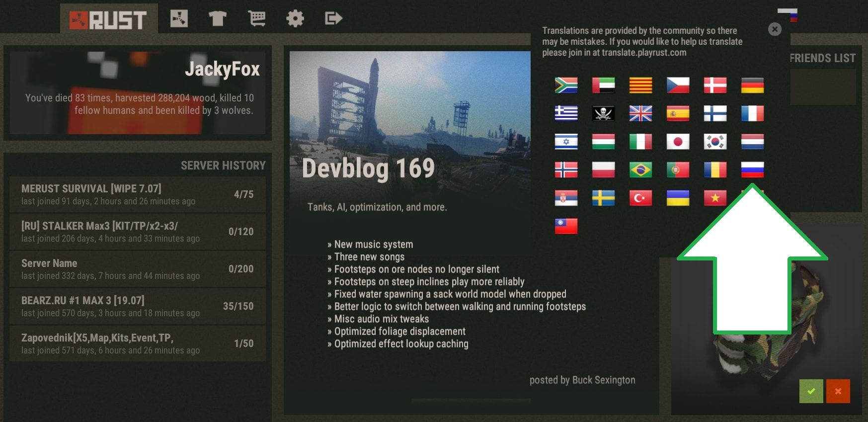The image size is (868, 422).
Task: Click the 'New music system' changelog line
Action: click(x=370, y=245)
